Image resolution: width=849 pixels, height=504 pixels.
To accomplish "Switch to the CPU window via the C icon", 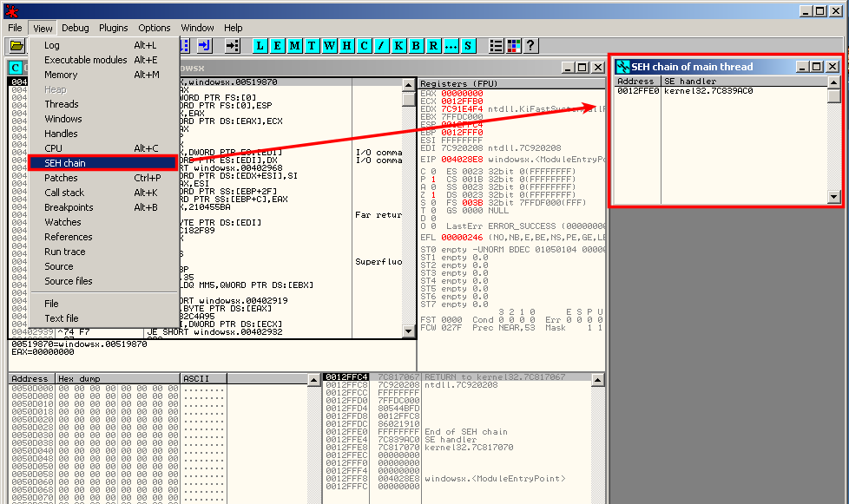I will point(365,45).
